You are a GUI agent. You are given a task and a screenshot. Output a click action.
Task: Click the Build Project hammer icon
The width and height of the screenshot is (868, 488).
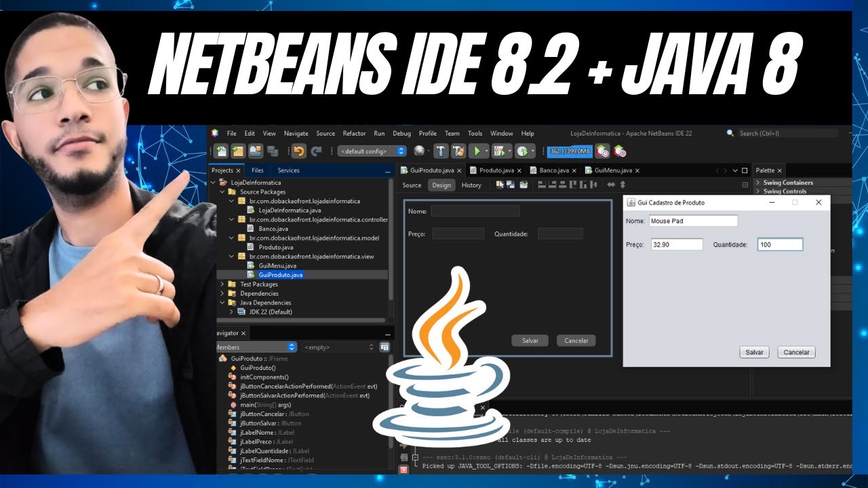(441, 151)
